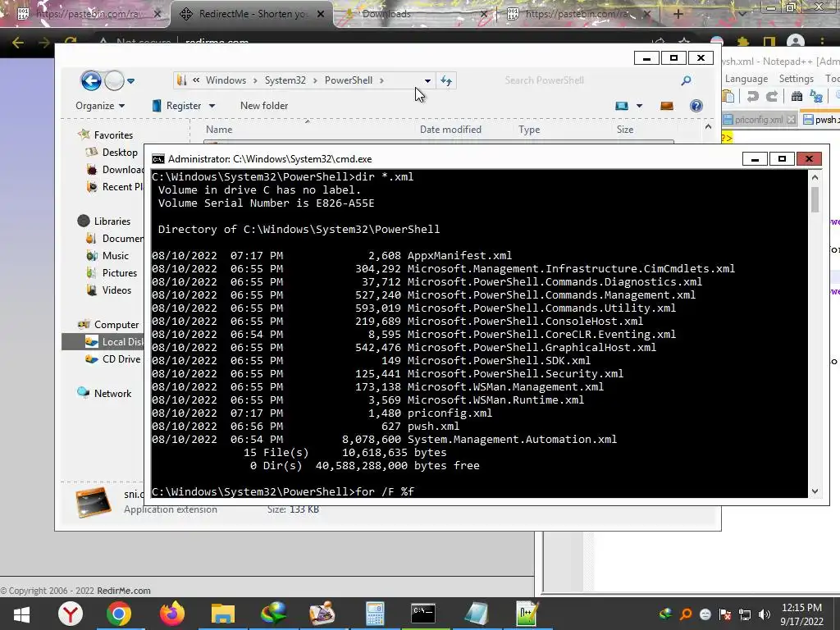Click the magnifier in Search PowerShell box
Viewport: 840px width, 630px height.
[686, 80]
